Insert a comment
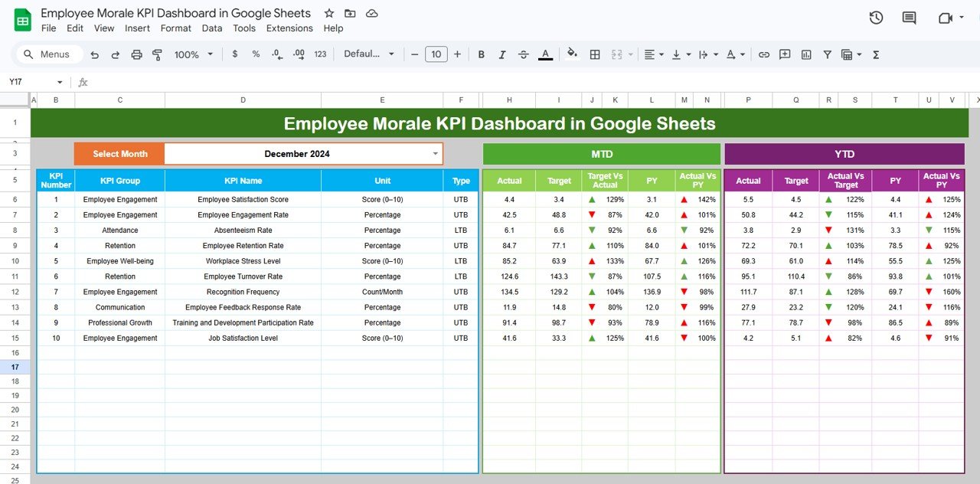Screen dimensions: 980x484 coord(784,54)
